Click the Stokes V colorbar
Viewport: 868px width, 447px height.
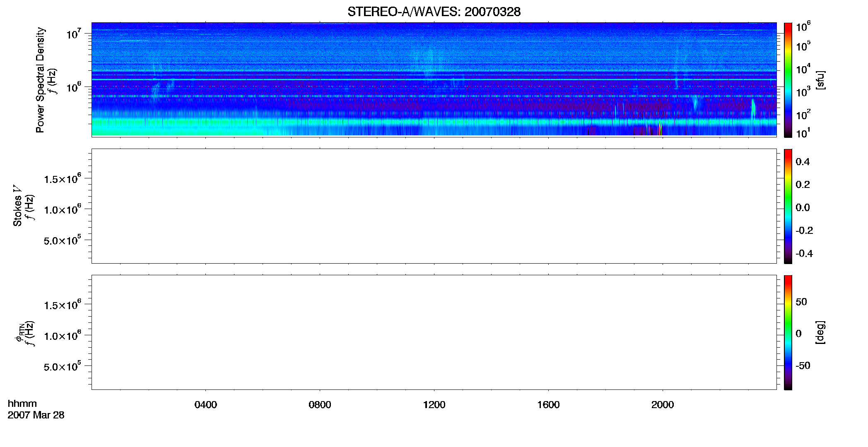point(788,206)
